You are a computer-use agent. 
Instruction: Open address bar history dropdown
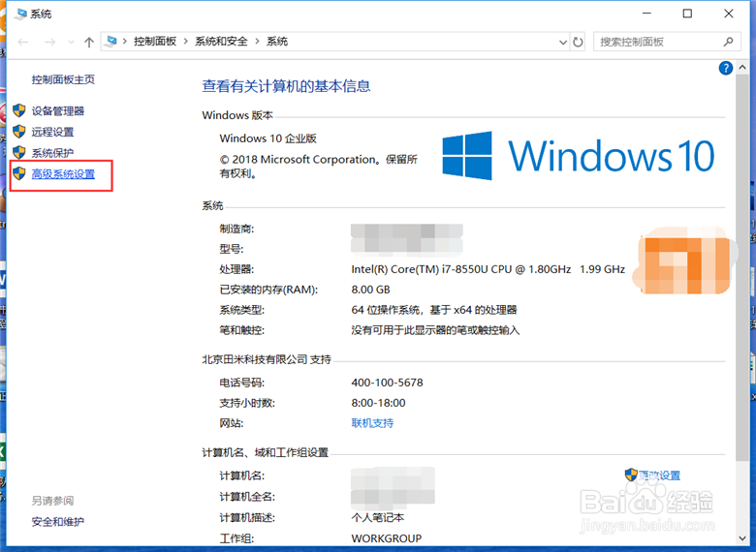tap(563, 43)
